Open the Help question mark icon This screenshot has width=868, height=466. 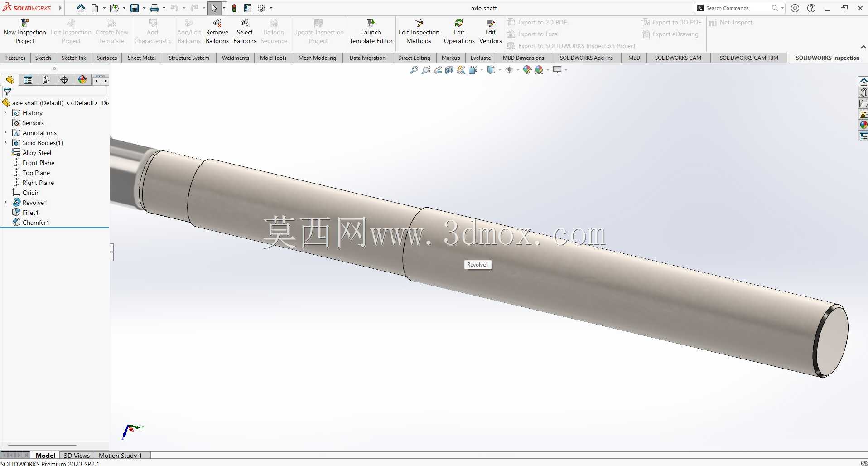[x=811, y=8]
